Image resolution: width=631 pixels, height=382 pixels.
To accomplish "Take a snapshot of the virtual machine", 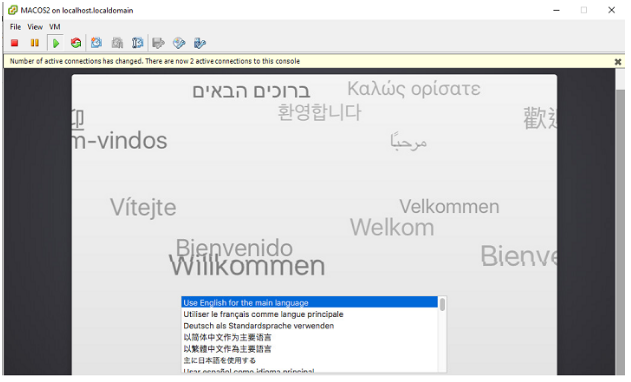I will pos(96,43).
